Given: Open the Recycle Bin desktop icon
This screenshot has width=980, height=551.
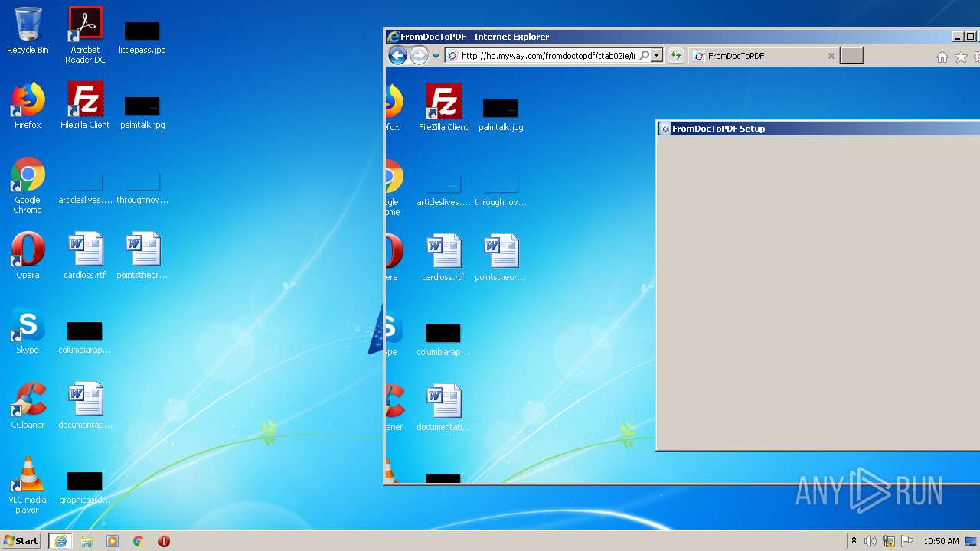Looking at the screenshot, I should pos(28,31).
